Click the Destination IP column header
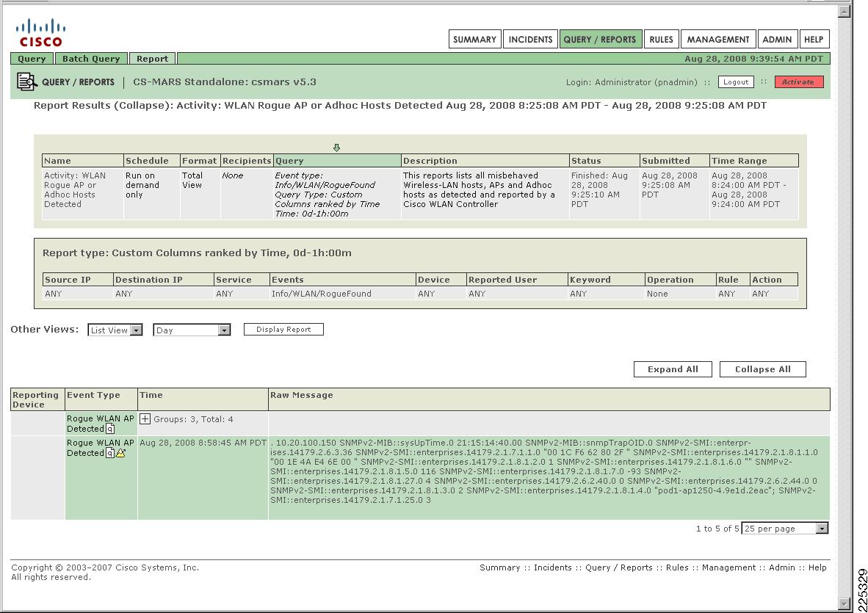Viewport: 868px width, 613px height. coord(163,280)
